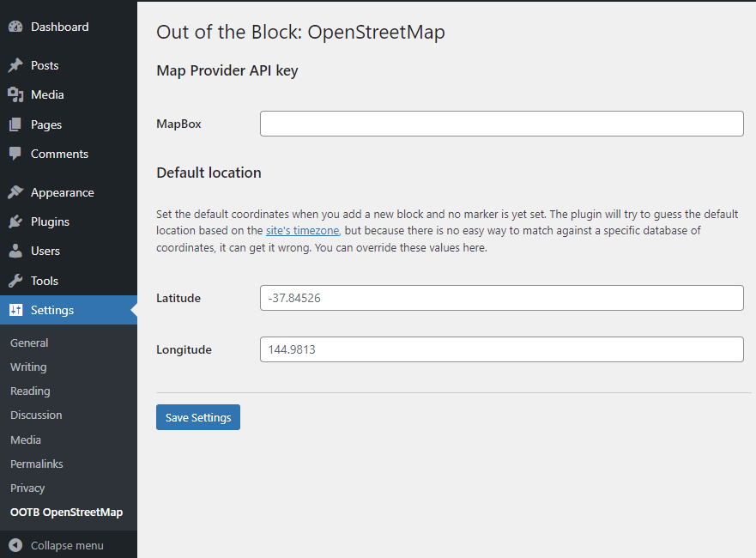Open the Settings menu item
756x558 pixels.
(52, 310)
